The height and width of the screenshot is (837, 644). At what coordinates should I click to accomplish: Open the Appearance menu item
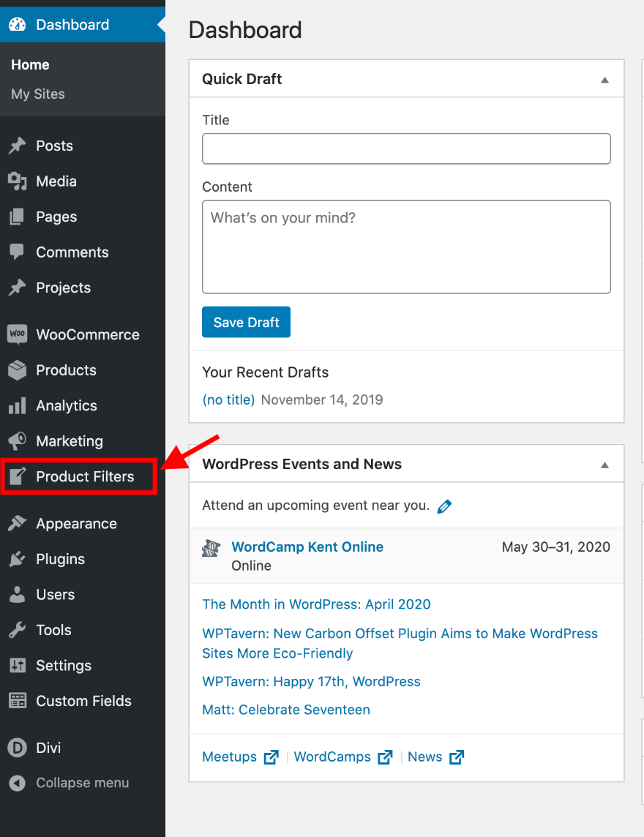(76, 524)
